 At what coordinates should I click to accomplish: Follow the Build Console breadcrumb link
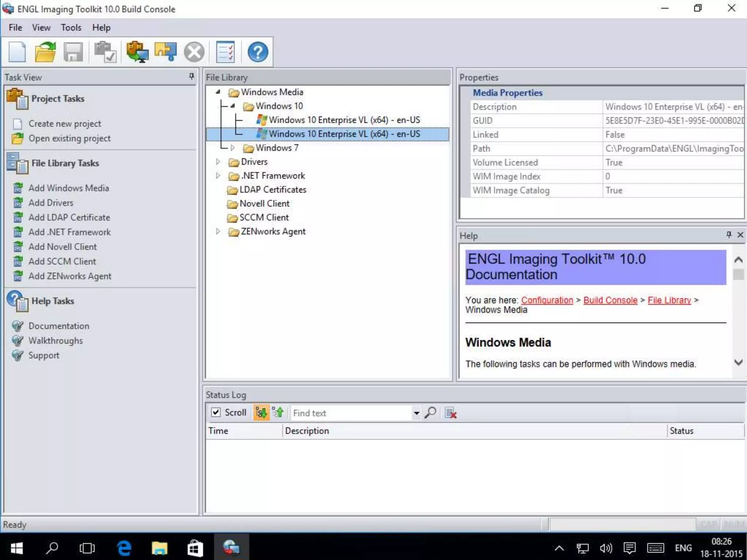pos(611,300)
